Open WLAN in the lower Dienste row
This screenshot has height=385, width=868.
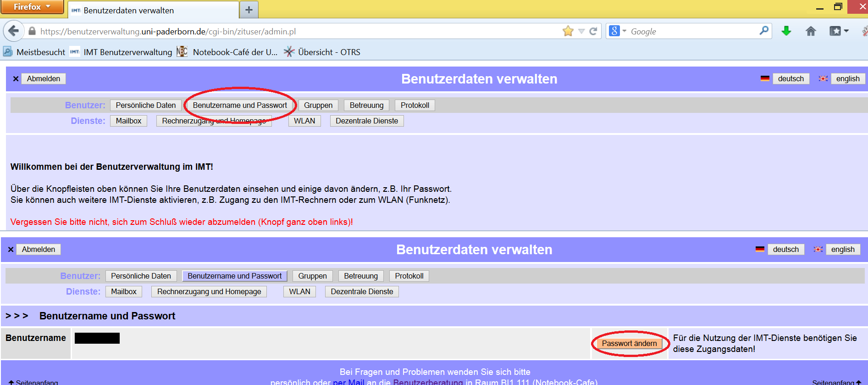[300, 291]
